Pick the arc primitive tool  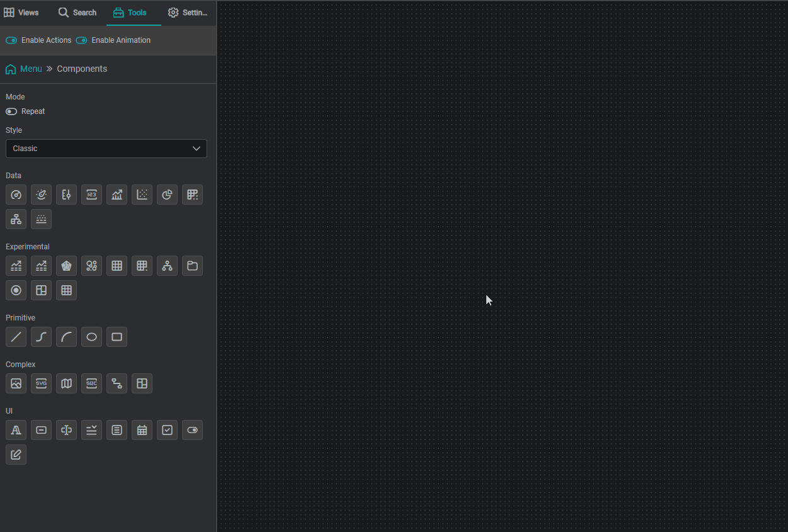pyautogui.click(x=67, y=337)
